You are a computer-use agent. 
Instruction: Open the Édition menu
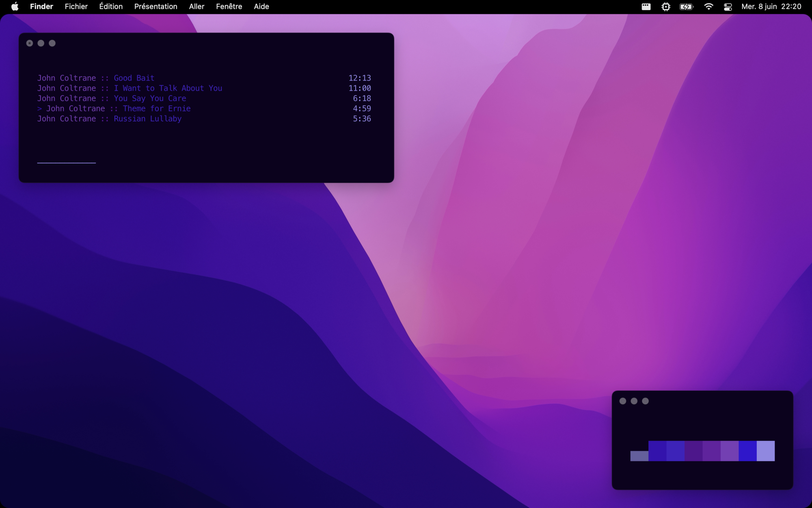(111, 7)
